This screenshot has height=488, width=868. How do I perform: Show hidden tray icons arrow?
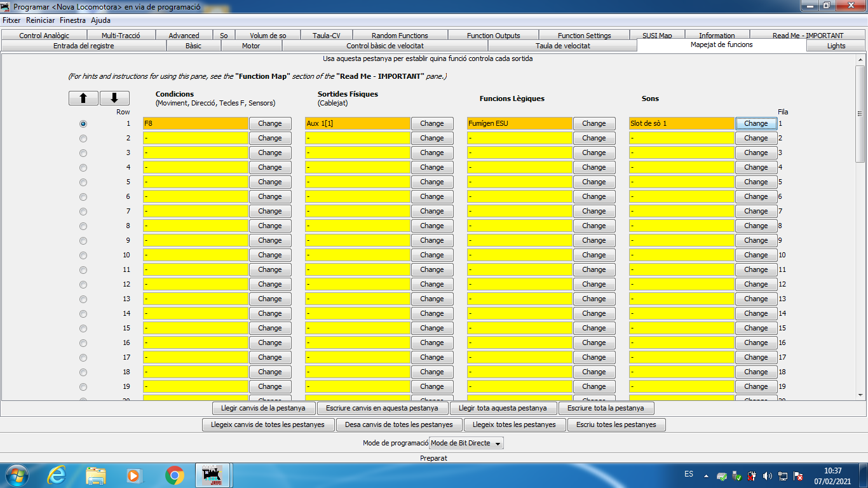click(x=706, y=476)
